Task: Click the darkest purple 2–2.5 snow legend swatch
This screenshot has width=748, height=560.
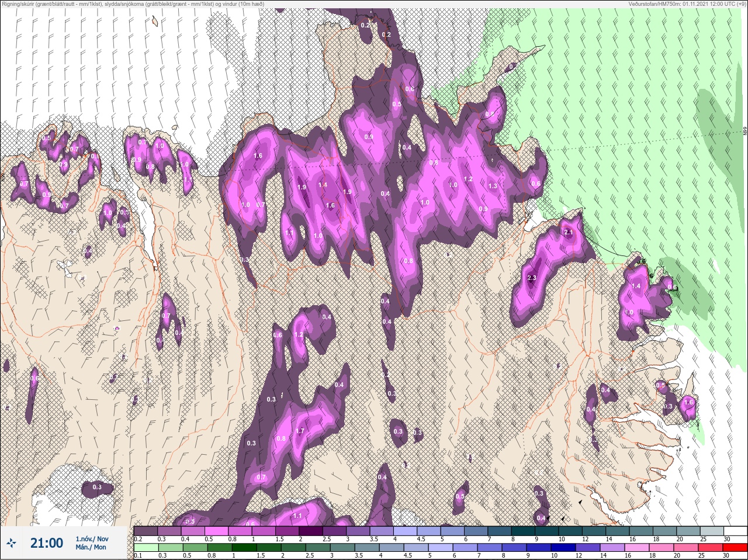Action: [x=311, y=531]
